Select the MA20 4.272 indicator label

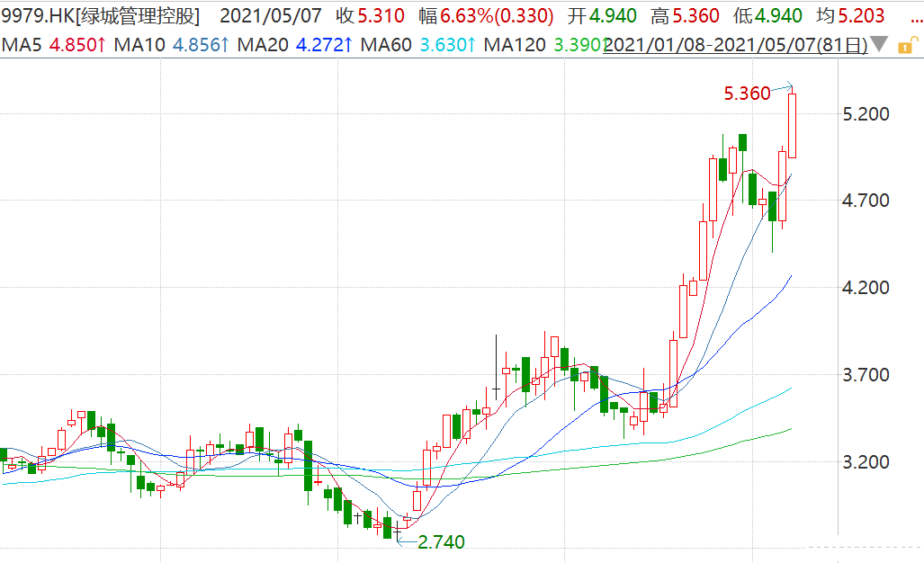294,45
